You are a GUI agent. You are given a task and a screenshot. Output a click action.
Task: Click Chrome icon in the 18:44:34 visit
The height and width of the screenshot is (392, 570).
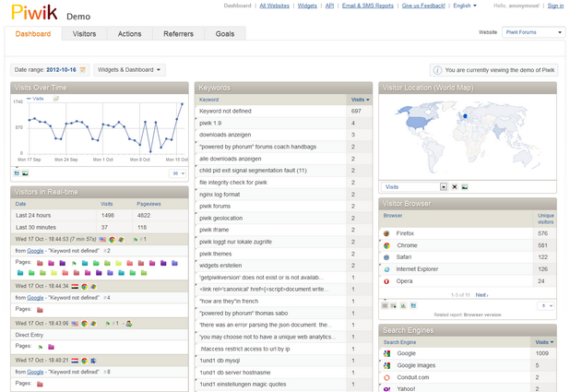(x=84, y=286)
